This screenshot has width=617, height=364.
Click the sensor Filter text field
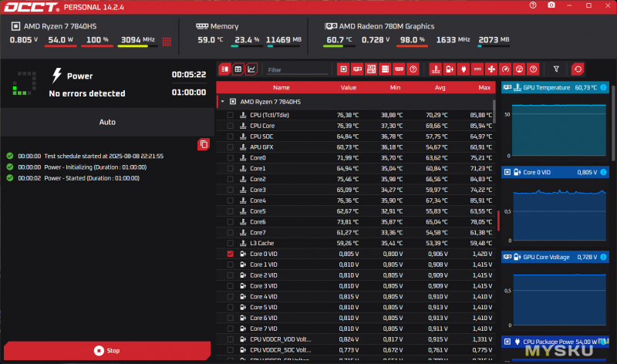(297, 70)
